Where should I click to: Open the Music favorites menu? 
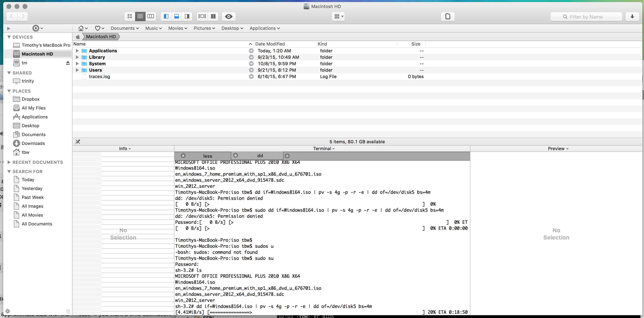(x=153, y=28)
